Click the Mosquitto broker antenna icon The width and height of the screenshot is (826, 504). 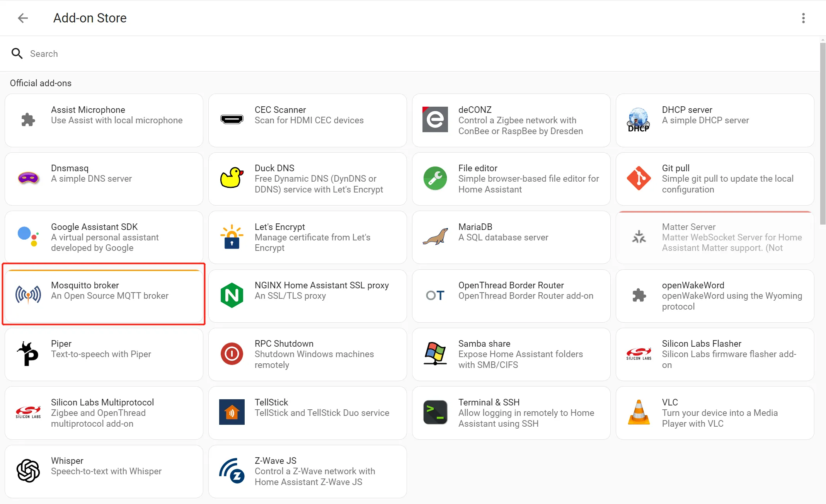[x=28, y=295]
